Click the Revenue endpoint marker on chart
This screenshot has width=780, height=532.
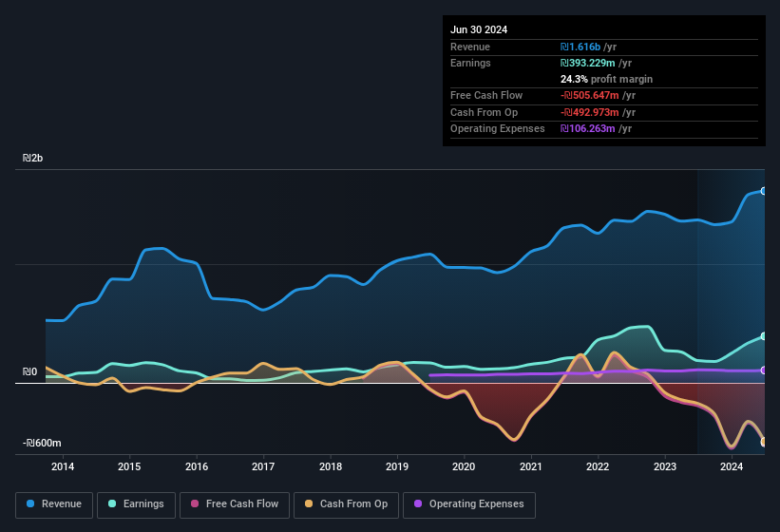764,191
